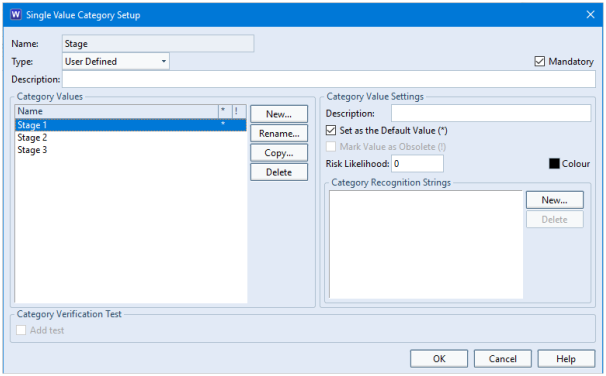Screen dimensions: 606x376
Task: Click the asterisk default column header
Action: coord(225,111)
